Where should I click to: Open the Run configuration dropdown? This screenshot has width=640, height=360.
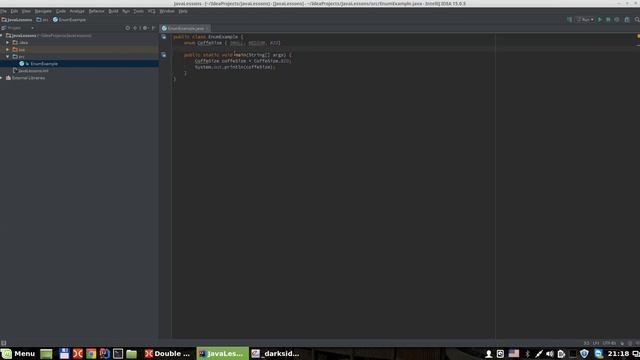(x=585, y=20)
